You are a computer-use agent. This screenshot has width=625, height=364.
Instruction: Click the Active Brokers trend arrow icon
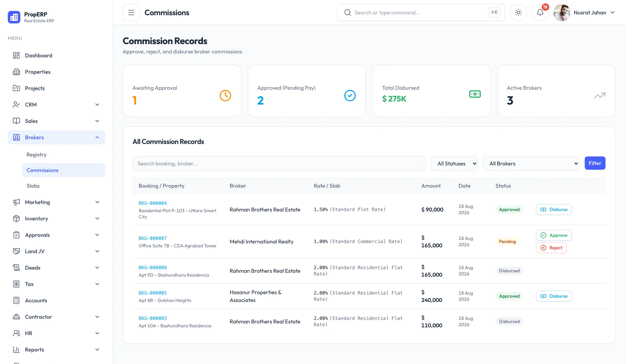click(600, 96)
